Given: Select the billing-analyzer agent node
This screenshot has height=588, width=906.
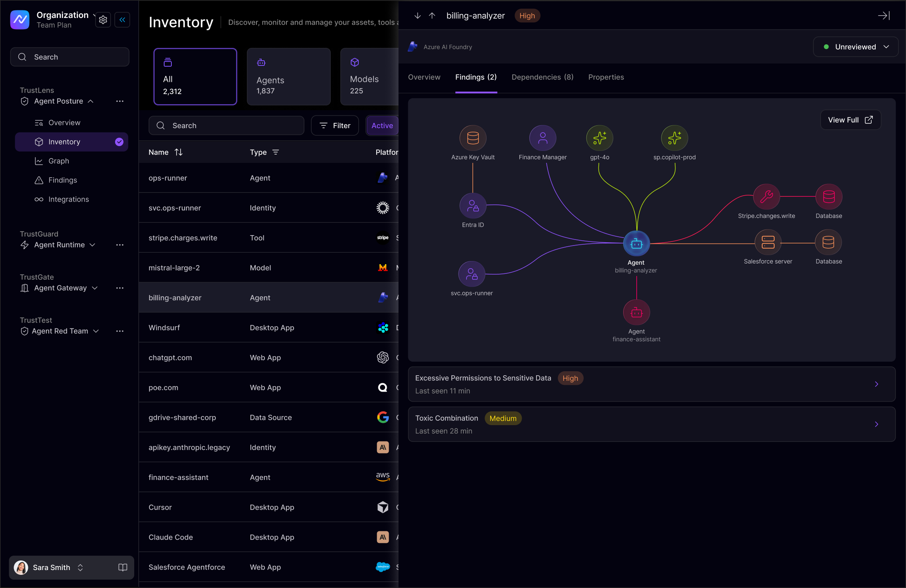Looking at the screenshot, I should (x=636, y=244).
